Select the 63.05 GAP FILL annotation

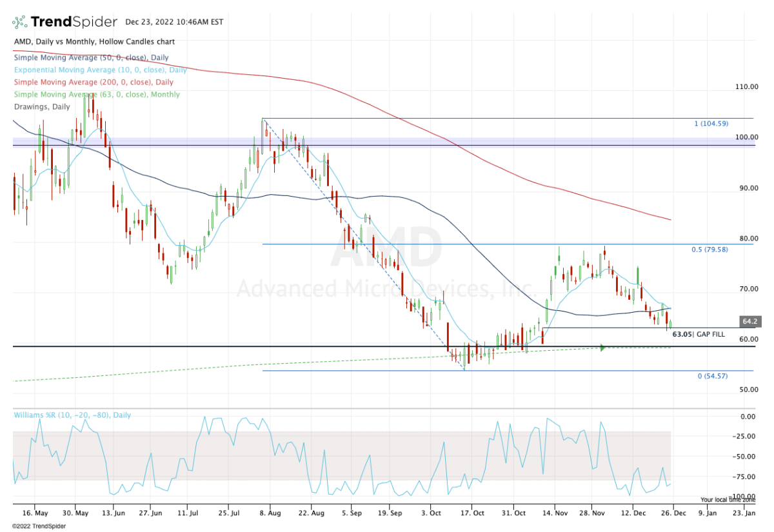698,334
